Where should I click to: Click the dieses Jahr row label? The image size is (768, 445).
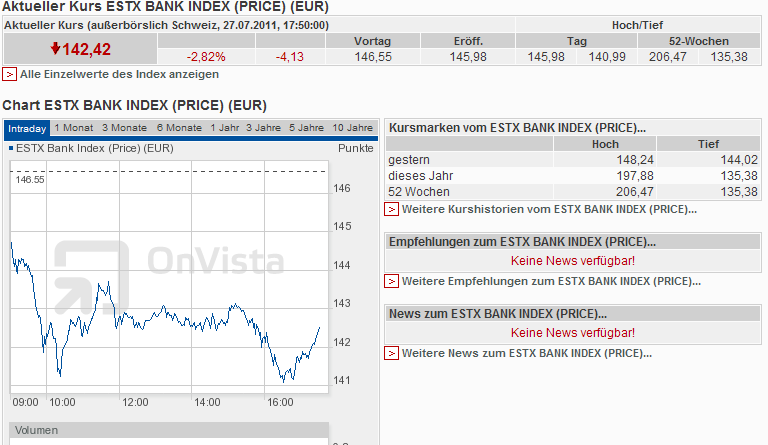point(421,176)
